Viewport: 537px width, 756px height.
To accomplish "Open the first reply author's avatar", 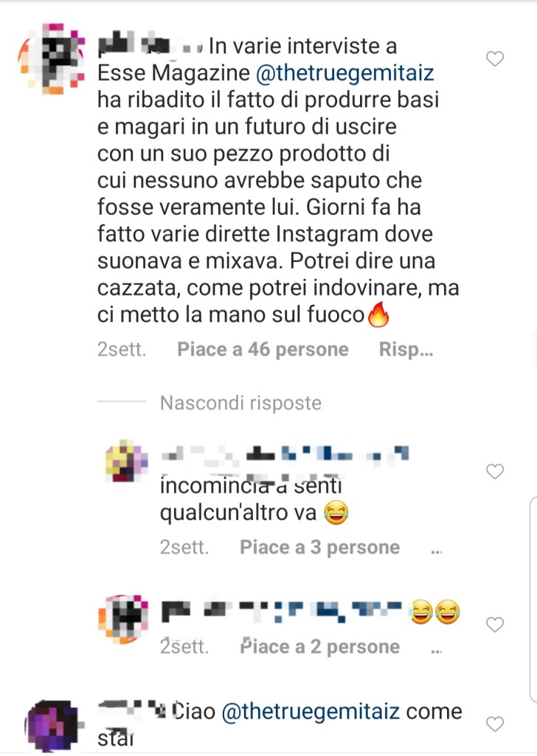I will (127, 461).
